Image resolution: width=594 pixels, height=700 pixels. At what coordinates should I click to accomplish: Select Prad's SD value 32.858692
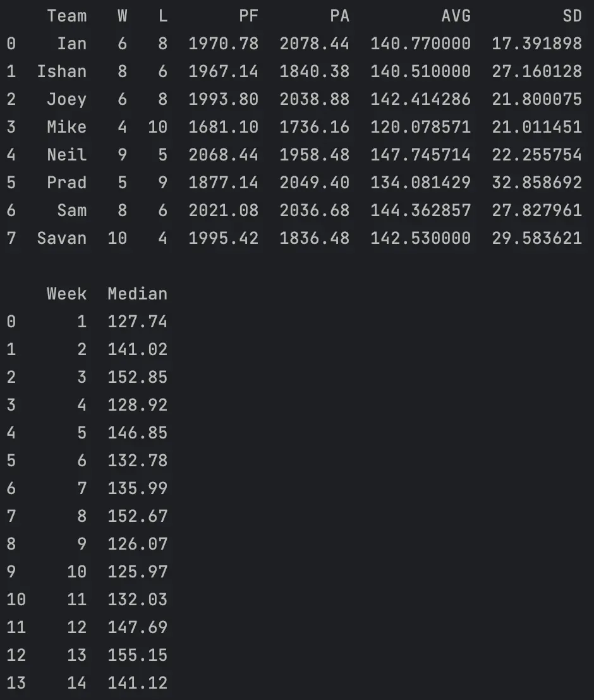click(537, 183)
